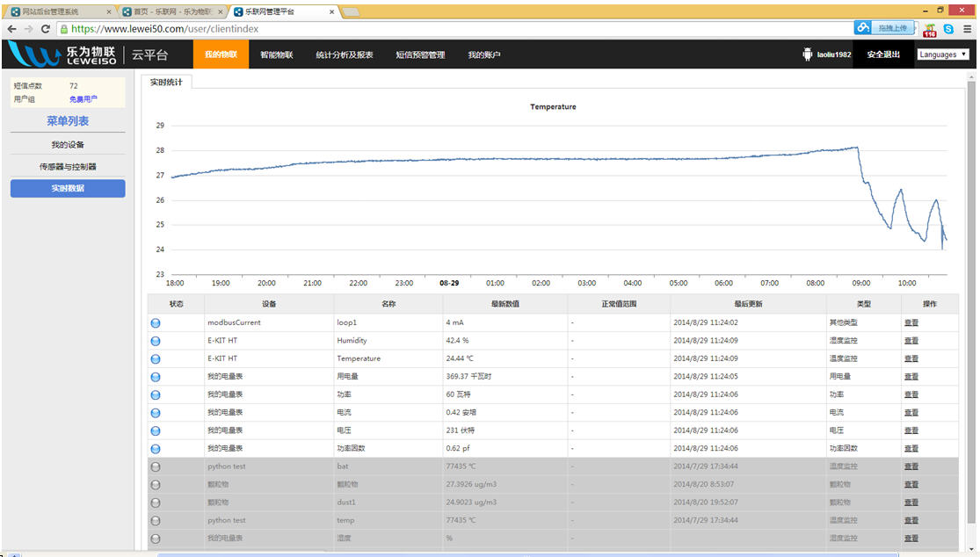This screenshot has width=980, height=557.
Task: Click the grey status icon for the bat row
Action: click(156, 467)
